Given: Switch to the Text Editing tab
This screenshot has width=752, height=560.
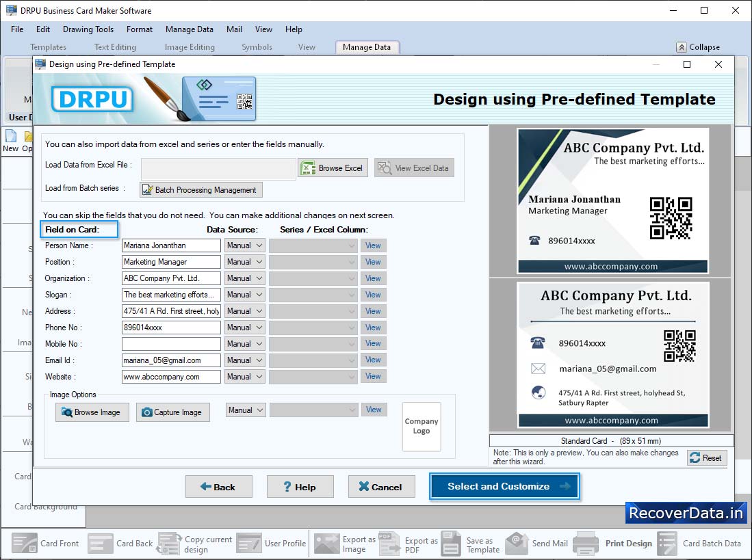Looking at the screenshot, I should point(115,47).
